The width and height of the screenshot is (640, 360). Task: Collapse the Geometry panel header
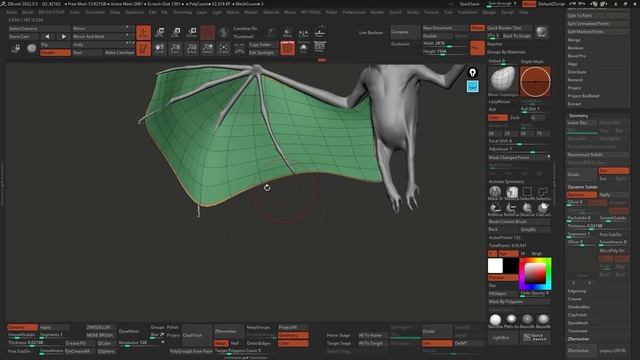578,116
